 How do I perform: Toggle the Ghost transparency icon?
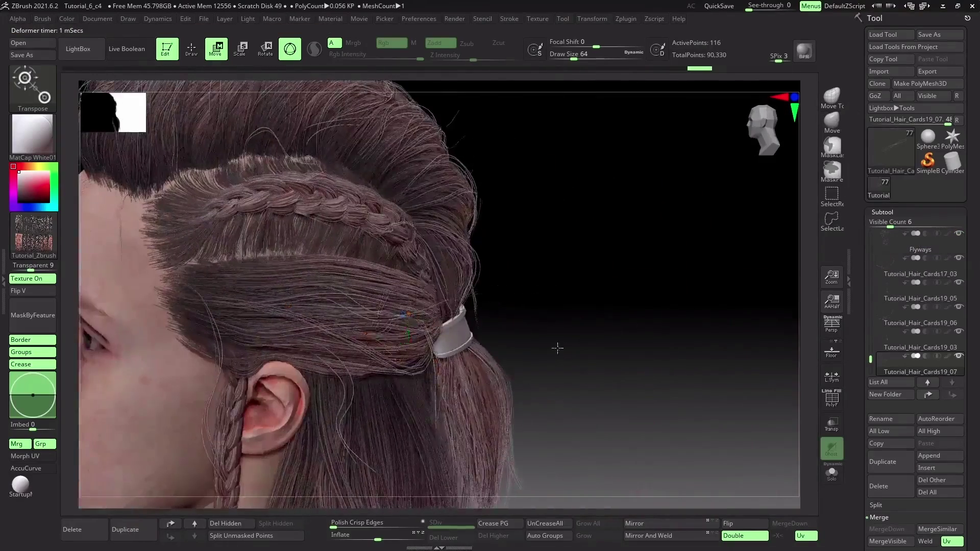pos(831,448)
